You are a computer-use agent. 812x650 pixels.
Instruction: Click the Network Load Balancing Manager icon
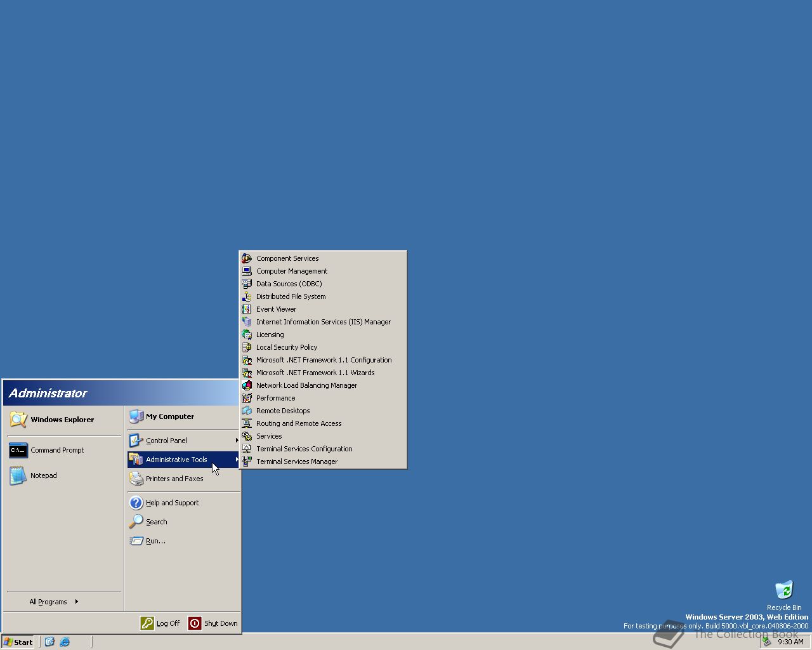tap(247, 385)
